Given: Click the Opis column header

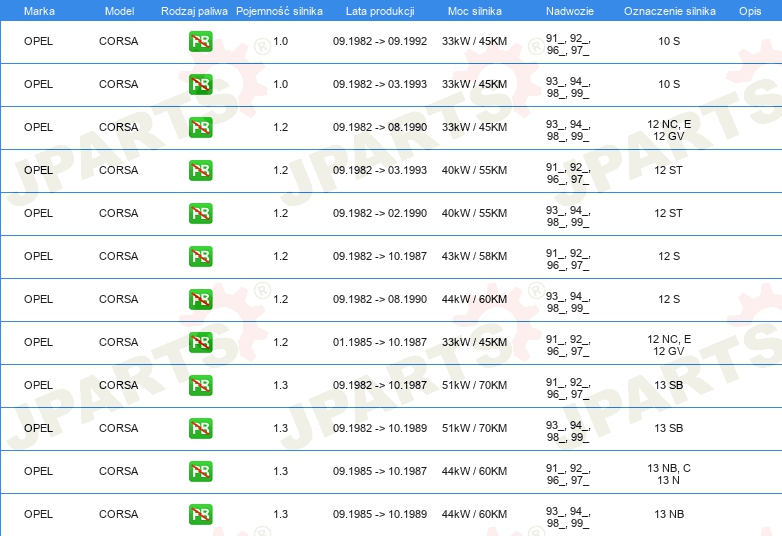Looking at the screenshot, I should click(x=750, y=11).
